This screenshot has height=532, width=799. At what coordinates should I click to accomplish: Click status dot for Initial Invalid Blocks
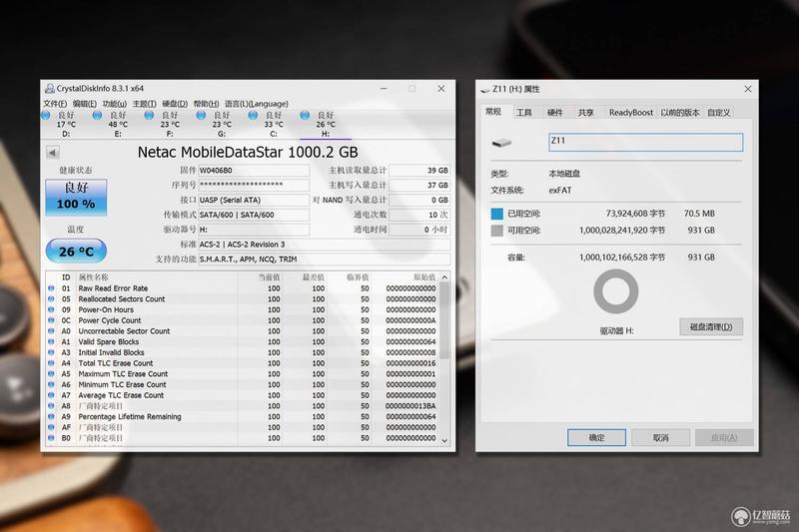pos(51,352)
